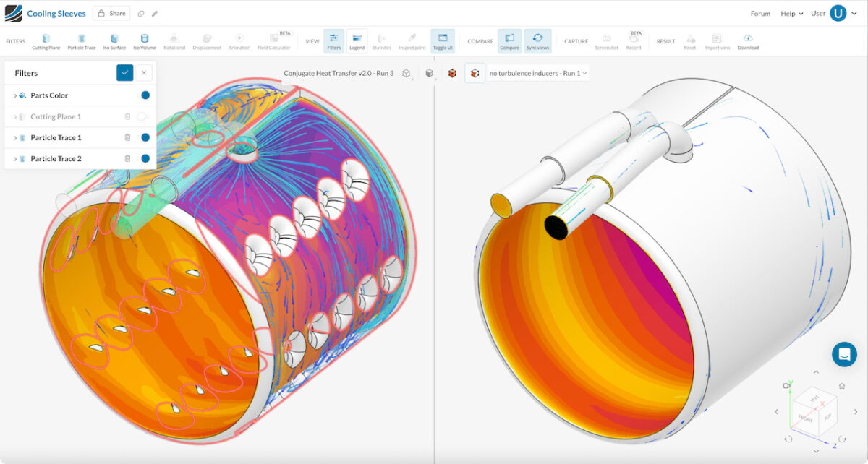Apply filters with checkmark button

tap(124, 72)
